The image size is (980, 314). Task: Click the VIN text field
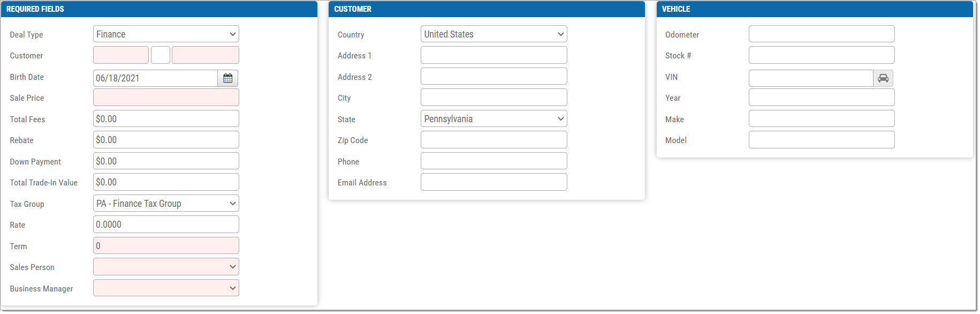pos(811,78)
